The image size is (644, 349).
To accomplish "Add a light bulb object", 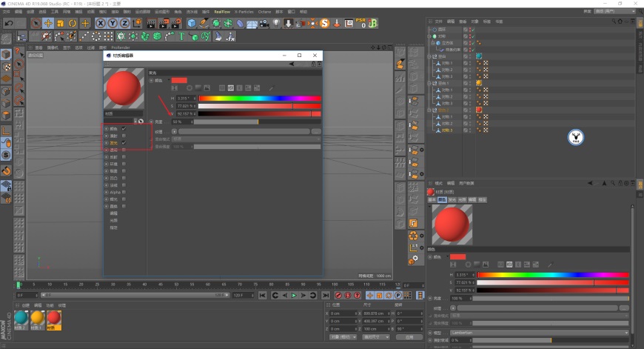I will [x=276, y=24].
